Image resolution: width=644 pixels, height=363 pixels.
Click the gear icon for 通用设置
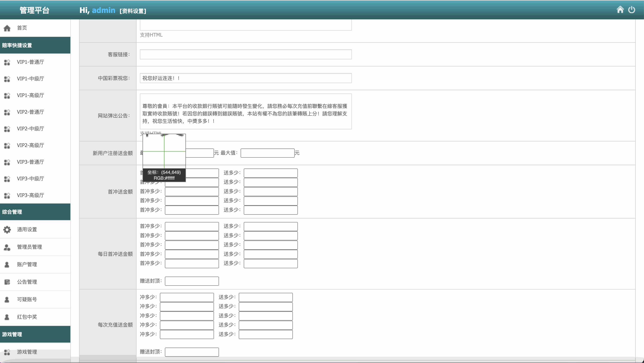[7, 230]
